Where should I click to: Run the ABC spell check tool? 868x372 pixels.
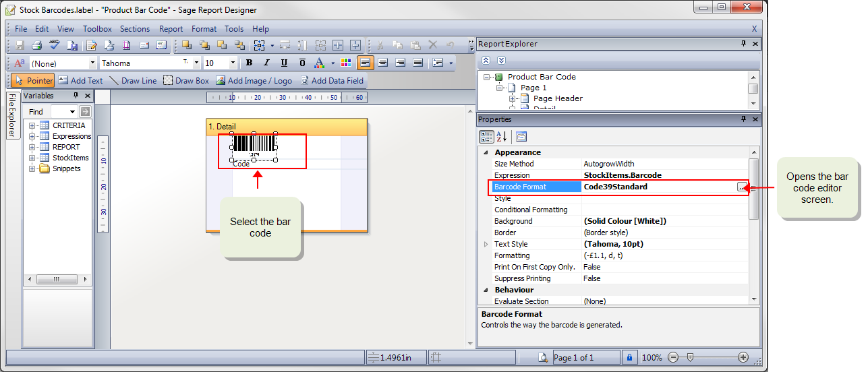(x=55, y=46)
